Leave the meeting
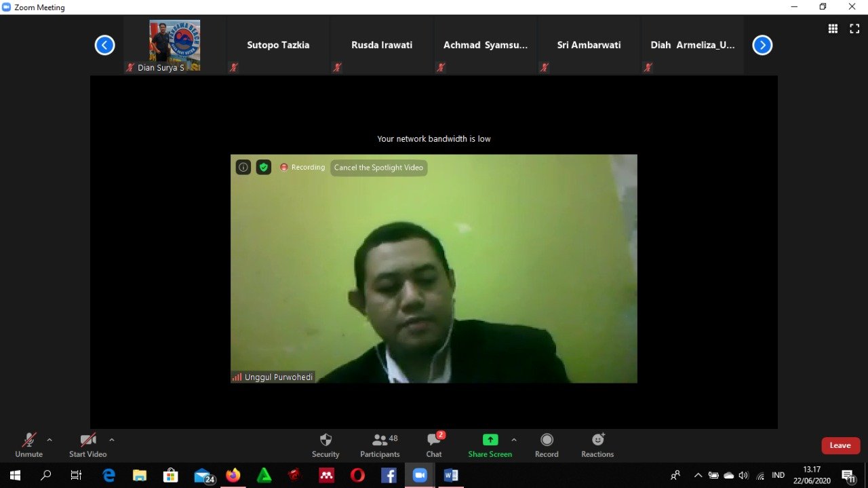 tap(840, 445)
